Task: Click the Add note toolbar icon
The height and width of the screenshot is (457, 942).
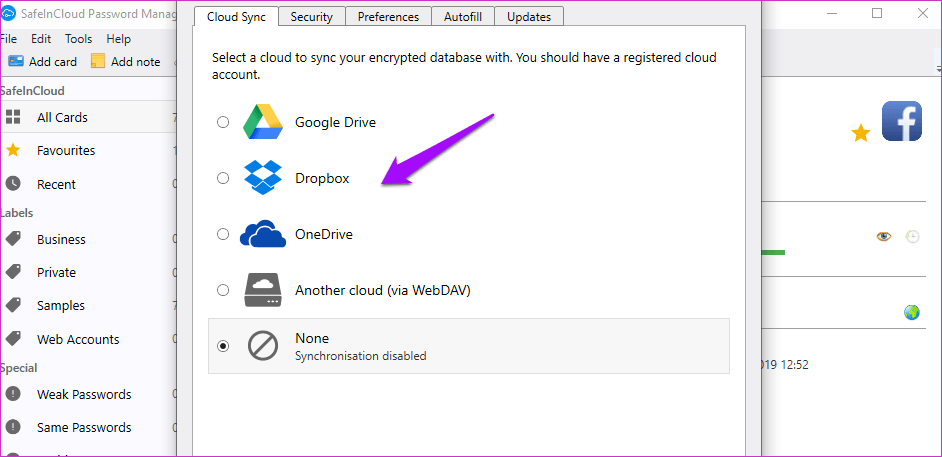Action: pyautogui.click(x=98, y=61)
